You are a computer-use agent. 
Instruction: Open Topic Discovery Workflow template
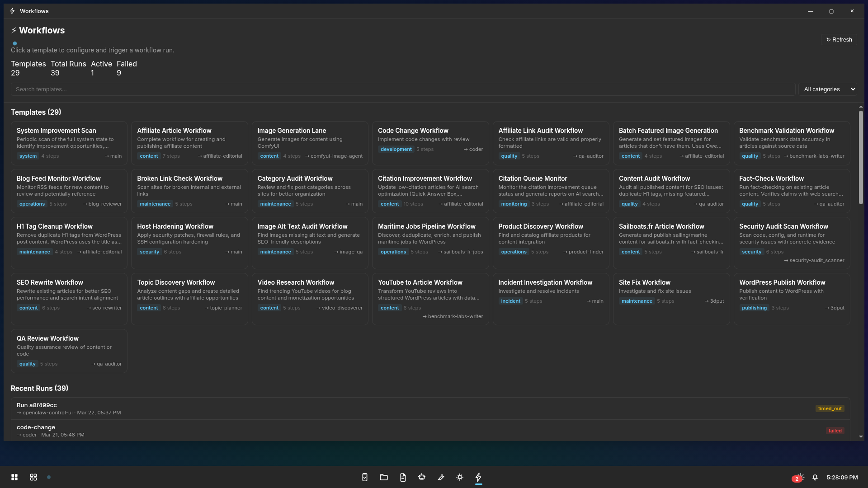pyautogui.click(x=189, y=299)
